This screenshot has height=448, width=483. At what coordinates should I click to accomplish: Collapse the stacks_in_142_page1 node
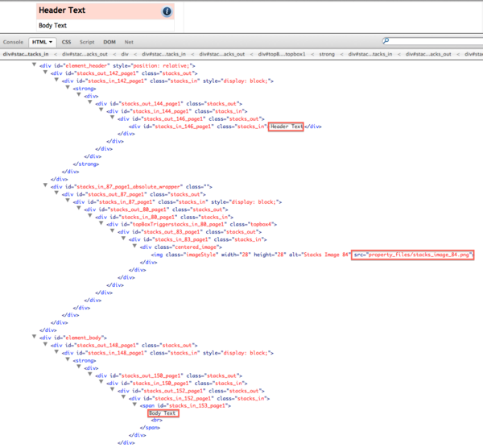click(56, 80)
